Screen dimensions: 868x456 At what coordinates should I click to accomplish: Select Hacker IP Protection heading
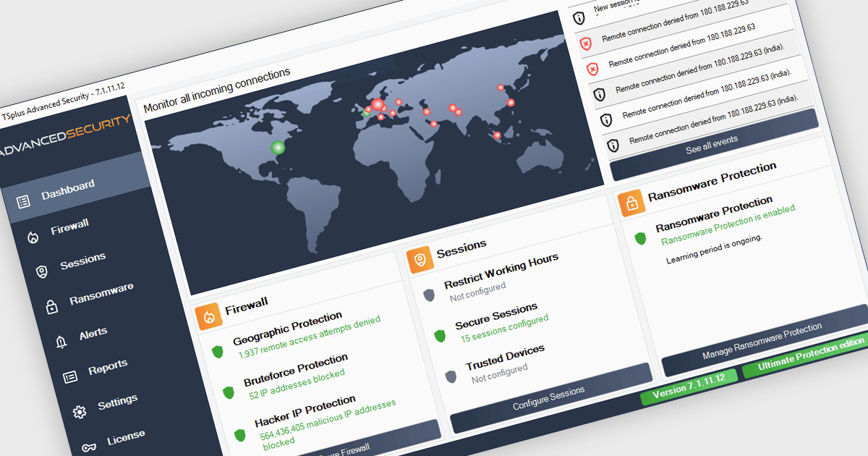(305, 411)
